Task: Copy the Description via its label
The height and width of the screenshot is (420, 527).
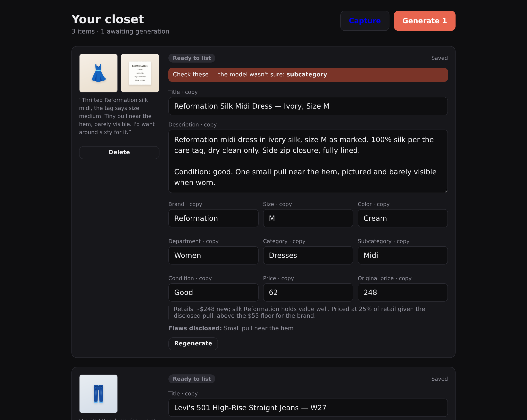Action: tap(193, 125)
